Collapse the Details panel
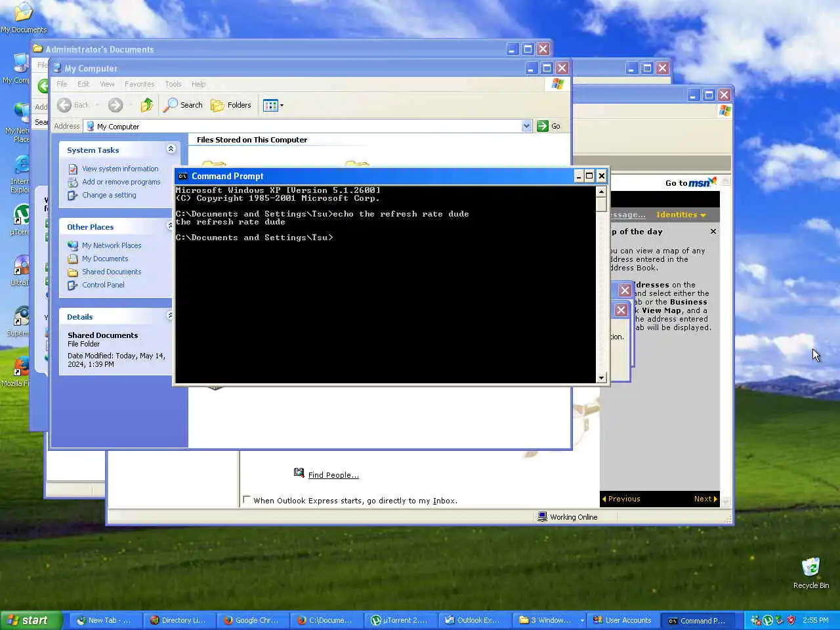The height and width of the screenshot is (630, 840). click(171, 316)
